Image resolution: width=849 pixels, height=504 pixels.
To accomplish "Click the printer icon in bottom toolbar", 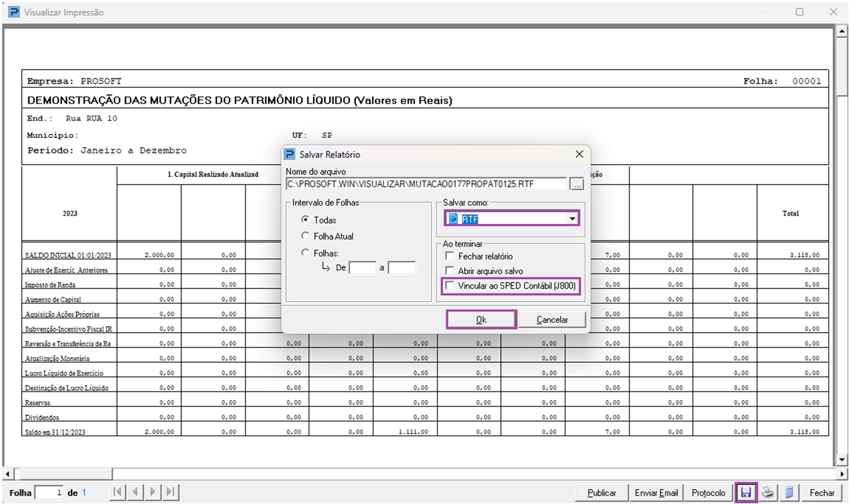I will pos(768,493).
